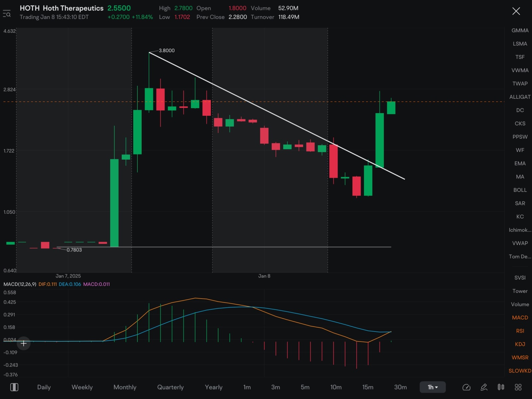532x399 pixels.
Task: Show the SVSI sub-indicator
Action: click(x=520, y=278)
